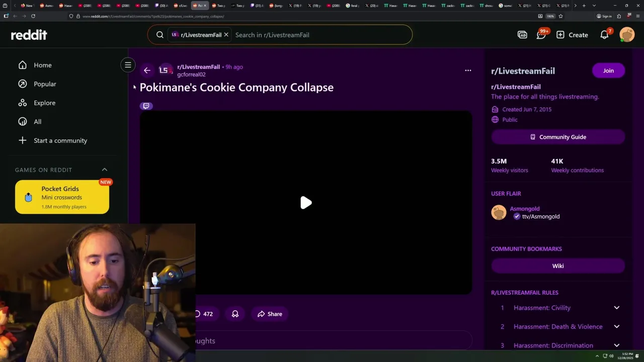
Task: Click the award icon button
Action: point(235,314)
